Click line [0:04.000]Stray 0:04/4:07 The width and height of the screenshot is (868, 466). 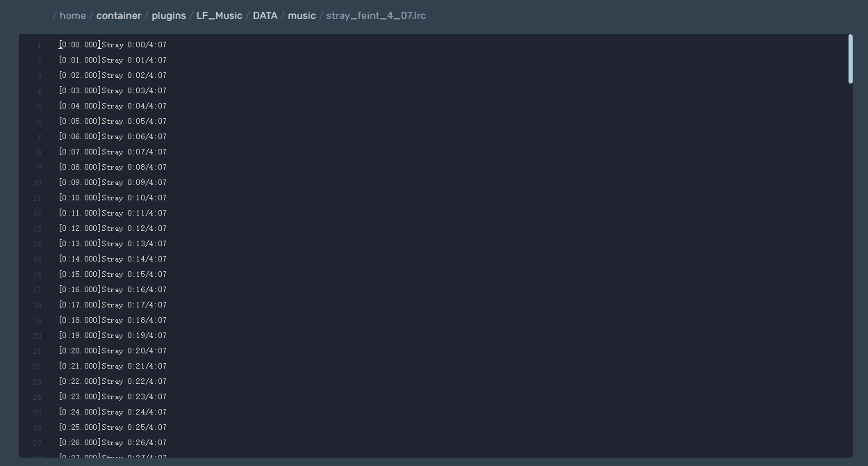[113, 106]
